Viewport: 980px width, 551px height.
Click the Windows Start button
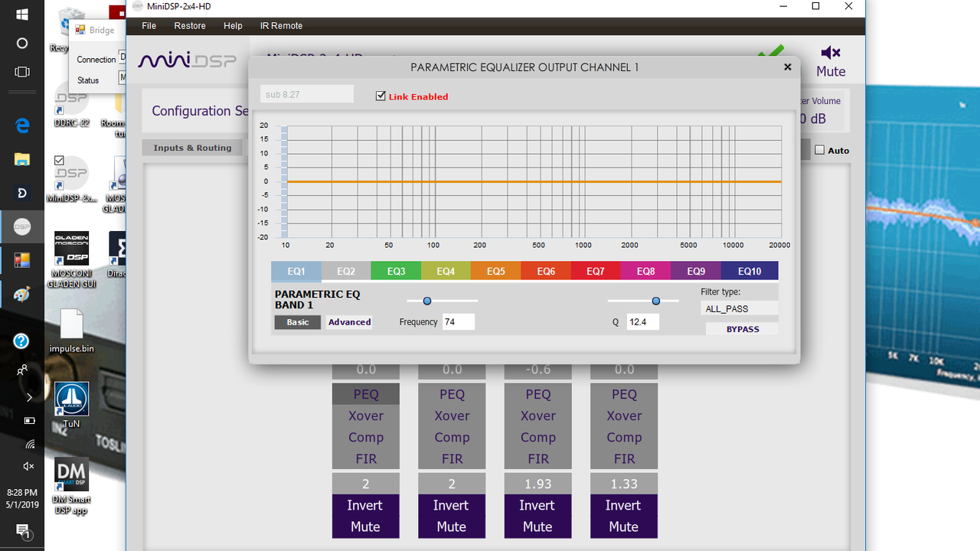pos(21,15)
